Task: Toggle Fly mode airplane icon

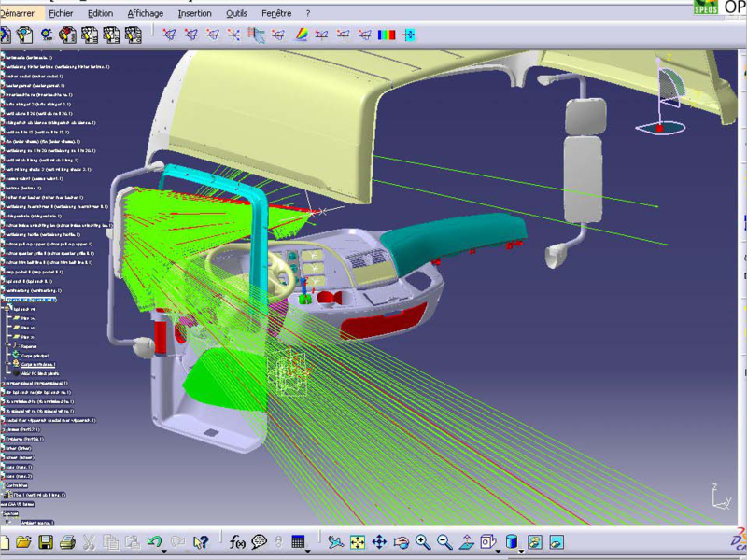Action: click(334, 541)
